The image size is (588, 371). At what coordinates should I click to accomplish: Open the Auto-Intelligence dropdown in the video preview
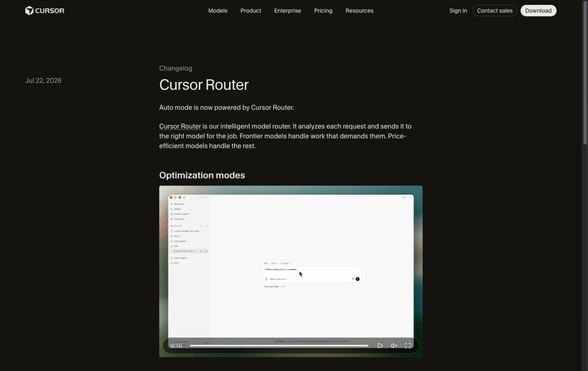[279, 279]
